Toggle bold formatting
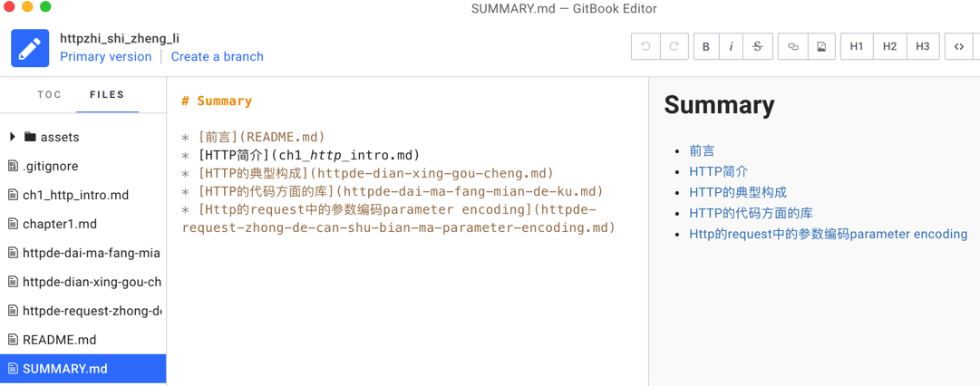 pos(706,47)
